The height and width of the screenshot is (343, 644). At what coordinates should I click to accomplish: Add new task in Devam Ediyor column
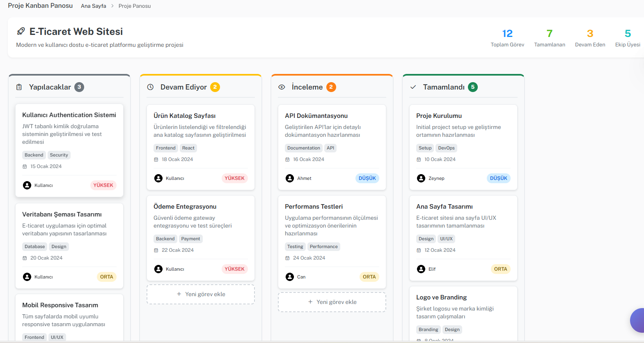tap(201, 294)
